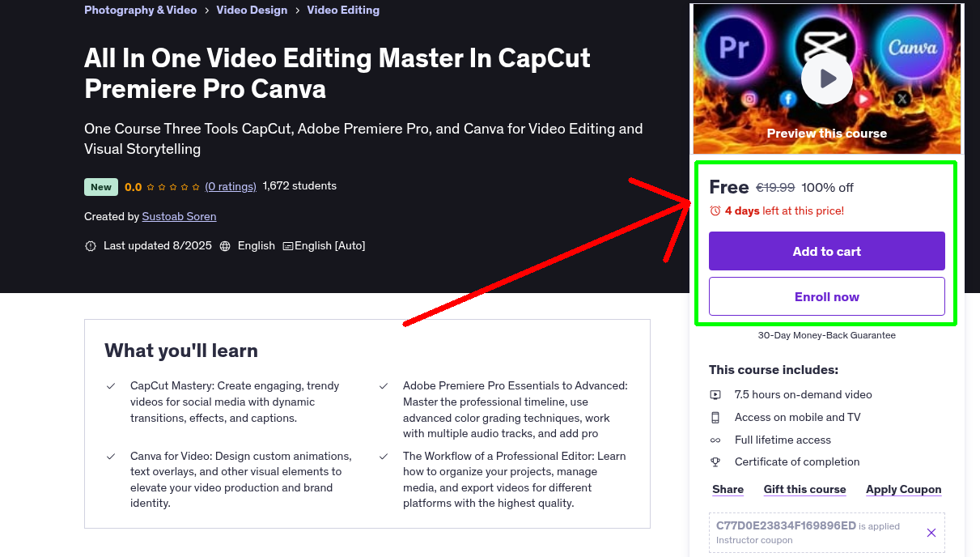Click the mobile device icon beside Access on mobile
Image resolution: width=980 pixels, height=557 pixels.
715,418
